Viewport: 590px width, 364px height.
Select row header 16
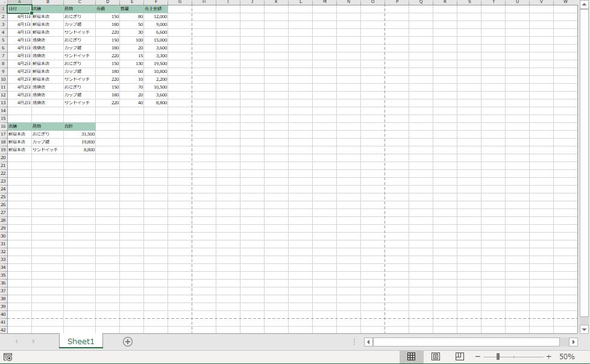pyautogui.click(x=3, y=126)
